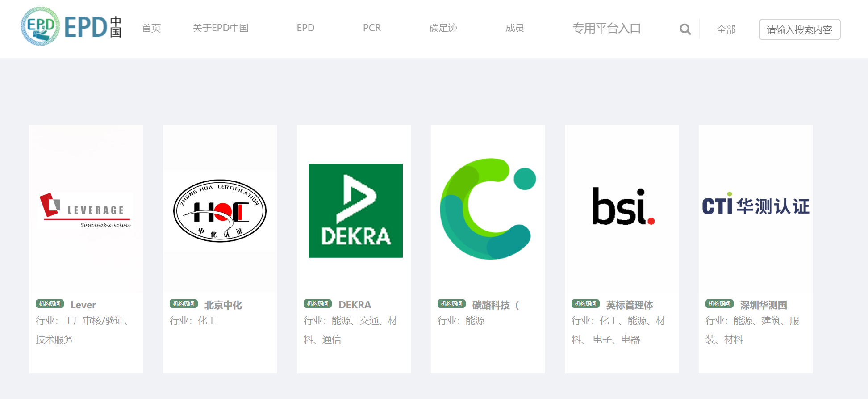The height and width of the screenshot is (399, 868).
Task: Click 机构顾问 badge beside DEKRA title
Action: click(x=317, y=304)
